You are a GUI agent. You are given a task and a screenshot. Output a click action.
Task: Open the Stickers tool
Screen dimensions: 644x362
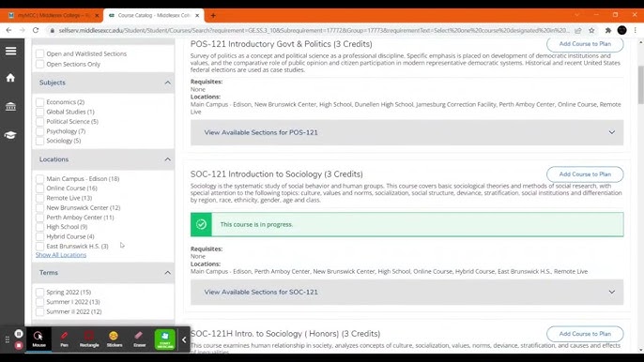coord(115,339)
